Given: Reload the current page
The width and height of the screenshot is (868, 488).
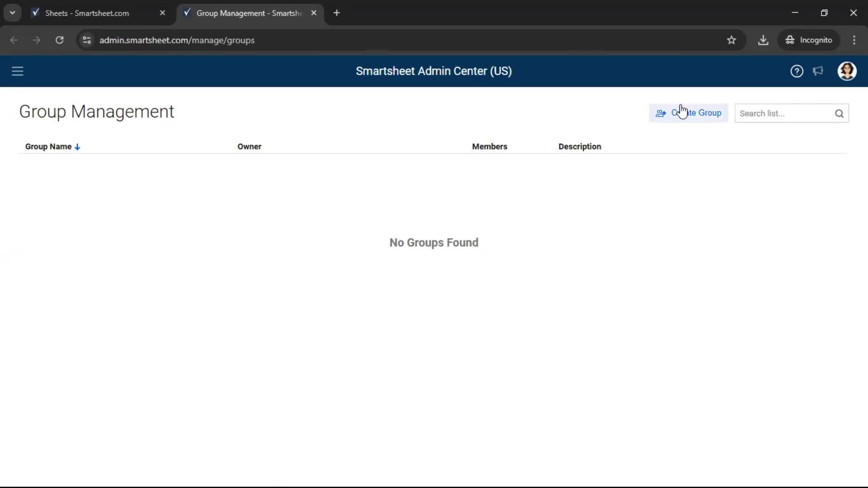Looking at the screenshot, I should coord(59,40).
